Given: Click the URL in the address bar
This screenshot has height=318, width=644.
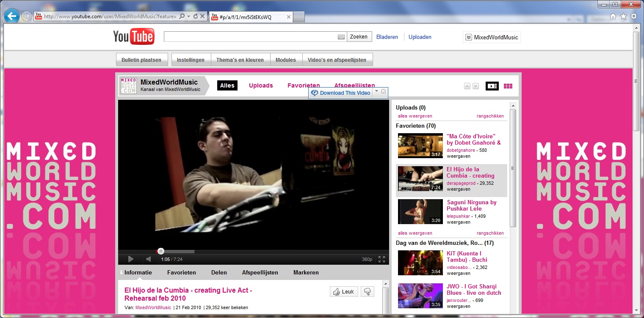Looking at the screenshot, I should point(110,16).
